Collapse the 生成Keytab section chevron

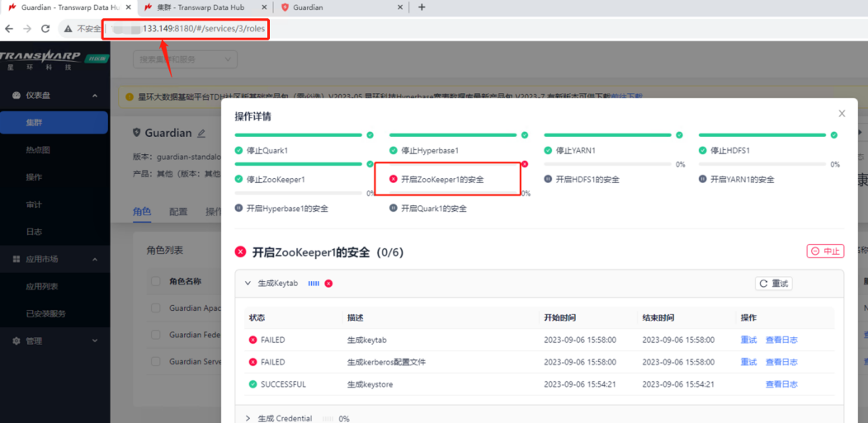(x=248, y=283)
